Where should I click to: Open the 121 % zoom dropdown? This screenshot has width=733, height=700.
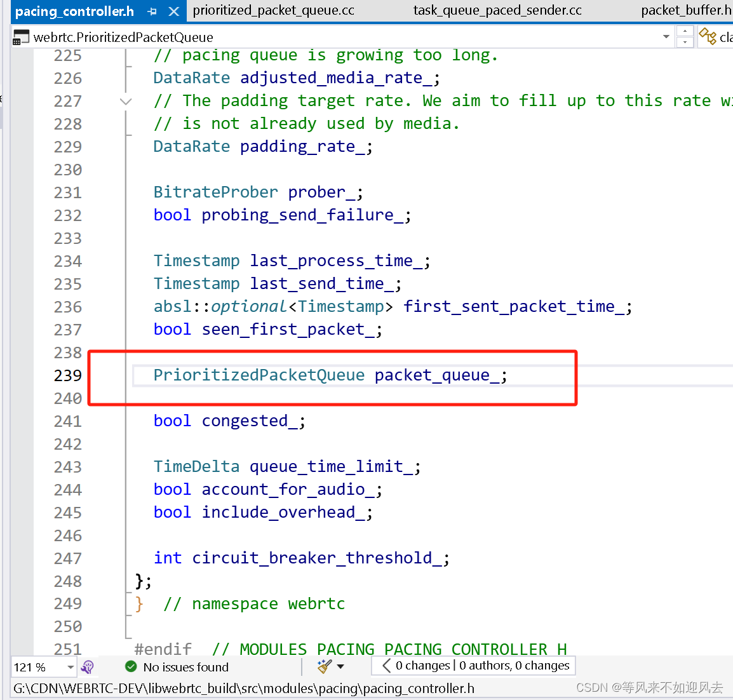pos(71,667)
